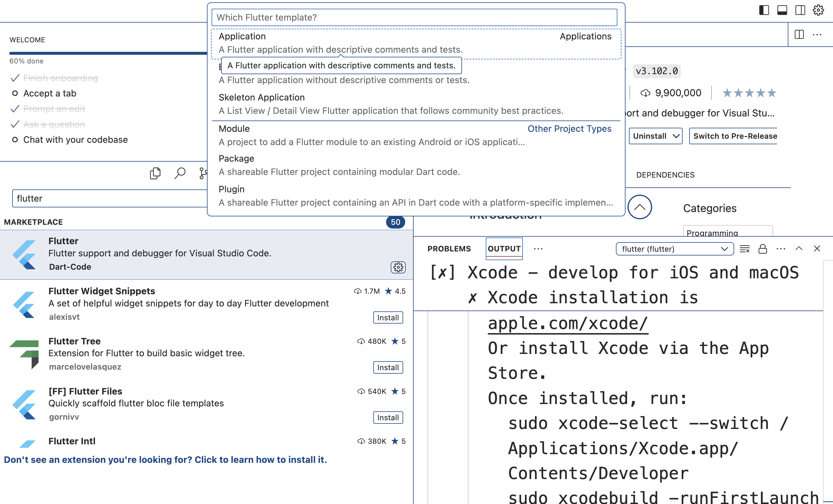Toggle secondary side bar layout icon

(x=800, y=10)
